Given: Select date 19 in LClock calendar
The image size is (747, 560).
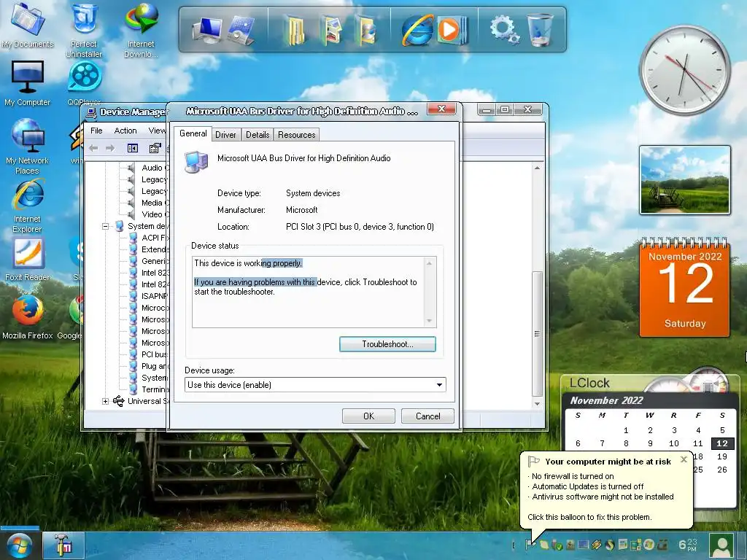Looking at the screenshot, I should (x=721, y=456).
